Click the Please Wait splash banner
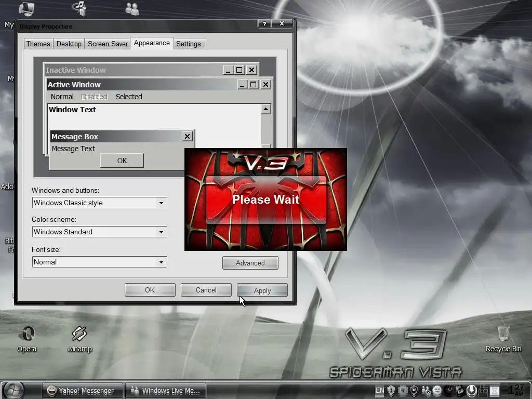The width and height of the screenshot is (532, 399). [x=266, y=199]
